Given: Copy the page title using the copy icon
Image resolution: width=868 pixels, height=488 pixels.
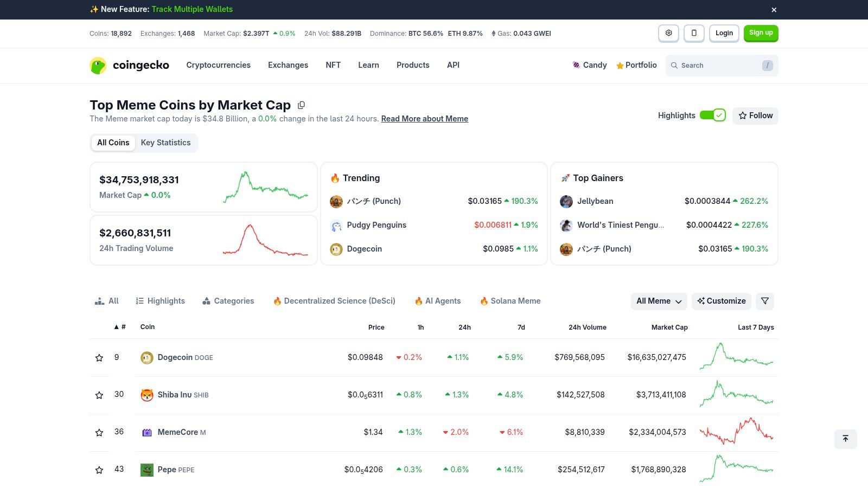Looking at the screenshot, I should point(302,105).
